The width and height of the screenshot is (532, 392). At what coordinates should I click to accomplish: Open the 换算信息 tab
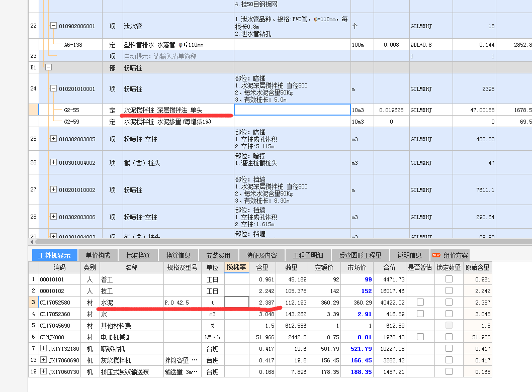pyautogui.click(x=178, y=255)
